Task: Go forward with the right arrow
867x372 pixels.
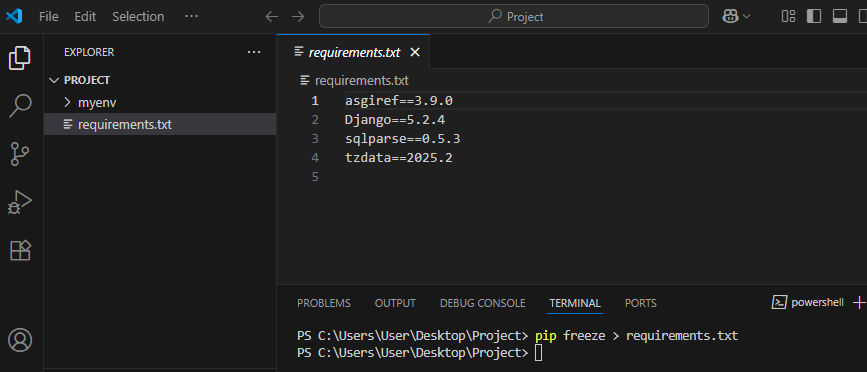Action: [298, 17]
